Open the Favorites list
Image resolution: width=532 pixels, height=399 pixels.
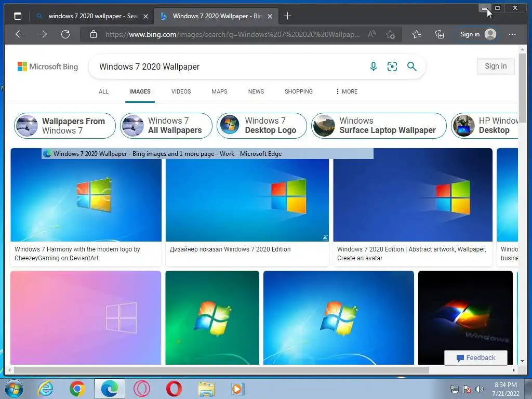(x=417, y=34)
